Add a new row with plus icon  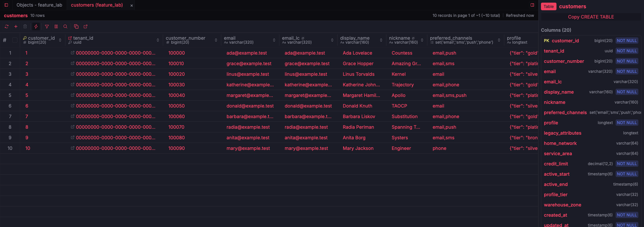(16, 26)
